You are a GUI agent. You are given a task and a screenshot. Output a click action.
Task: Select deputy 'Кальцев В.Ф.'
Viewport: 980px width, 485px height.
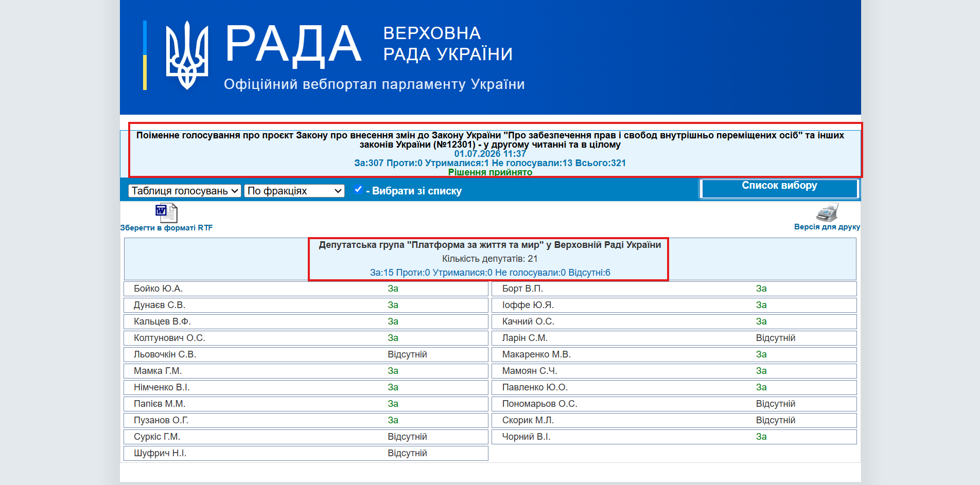pyautogui.click(x=162, y=321)
